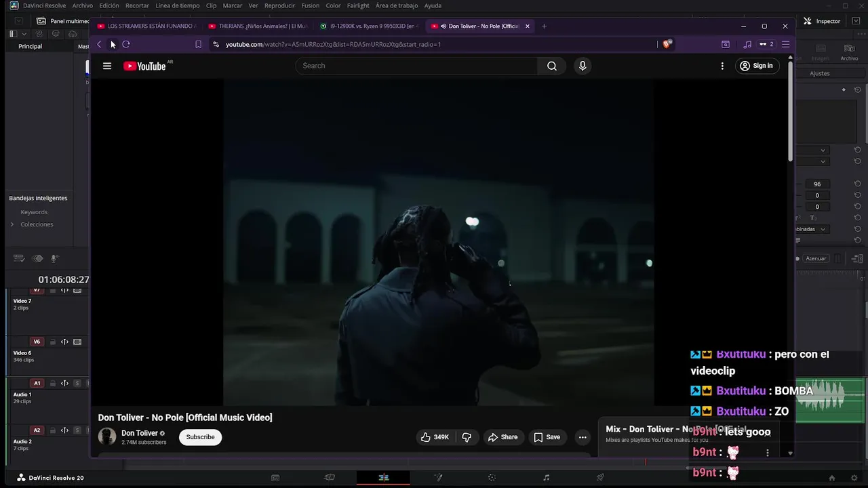This screenshot has width=868, height=488.
Task: Reload the YouTube page
Action: [126, 44]
